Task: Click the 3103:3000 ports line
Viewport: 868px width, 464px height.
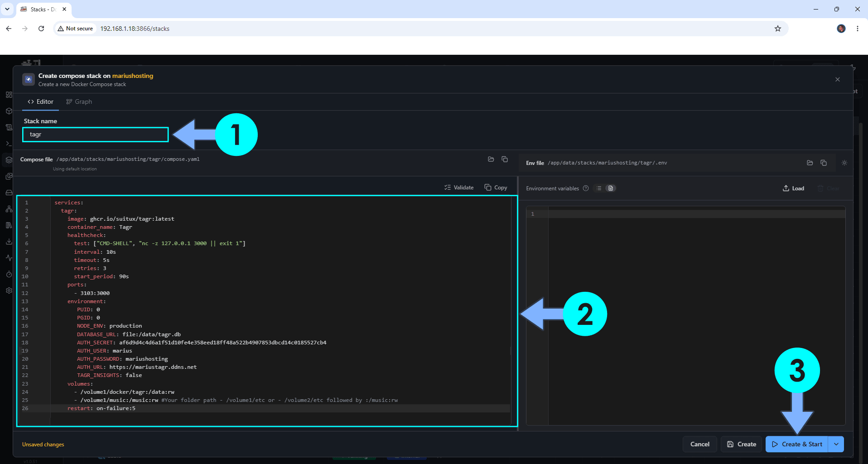Action: pos(92,293)
